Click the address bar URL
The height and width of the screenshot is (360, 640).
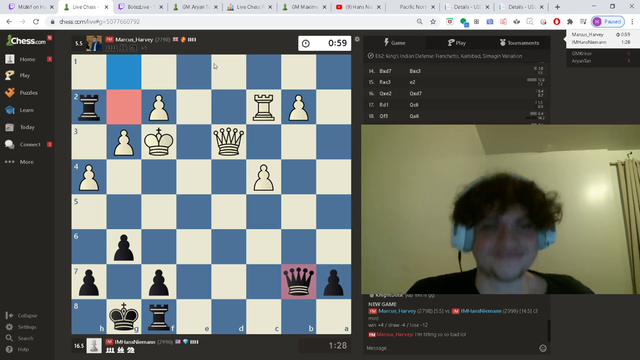tap(99, 22)
